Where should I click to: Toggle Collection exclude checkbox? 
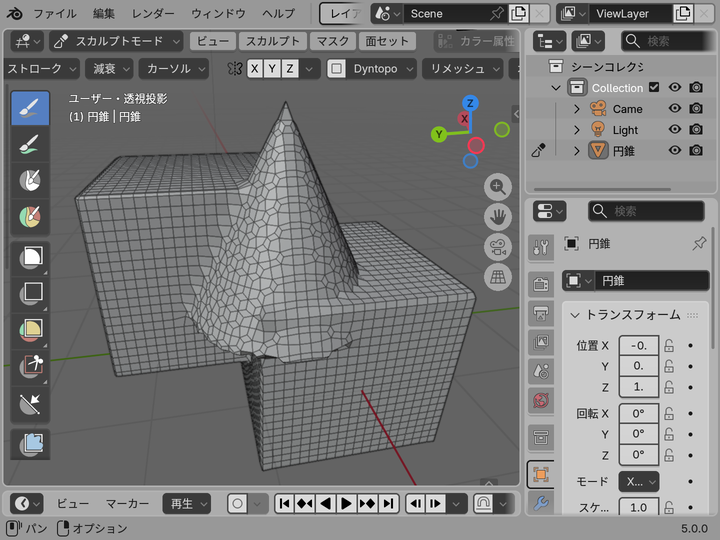tap(654, 87)
